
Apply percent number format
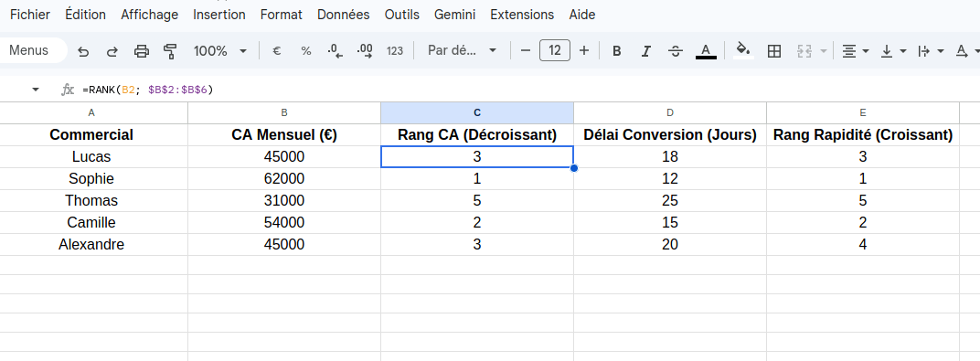(x=306, y=51)
